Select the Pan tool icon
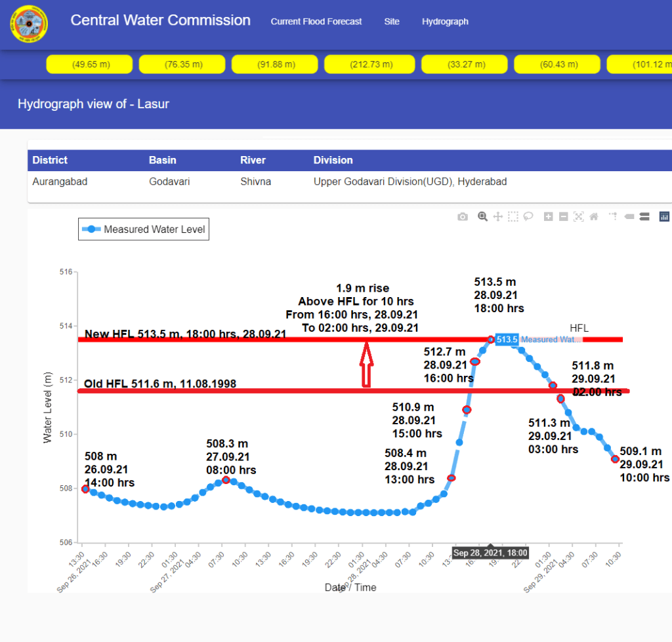This screenshot has height=642, width=672. (x=498, y=216)
